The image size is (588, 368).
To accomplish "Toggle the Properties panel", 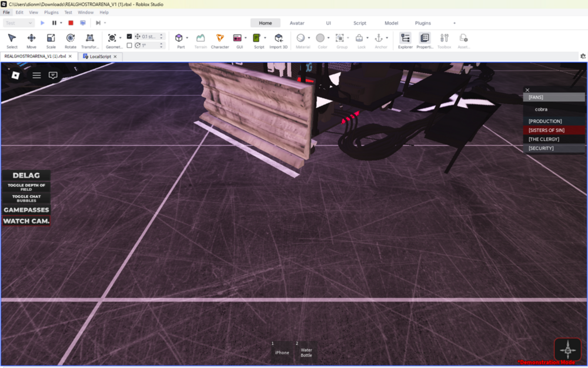I will click(x=425, y=41).
